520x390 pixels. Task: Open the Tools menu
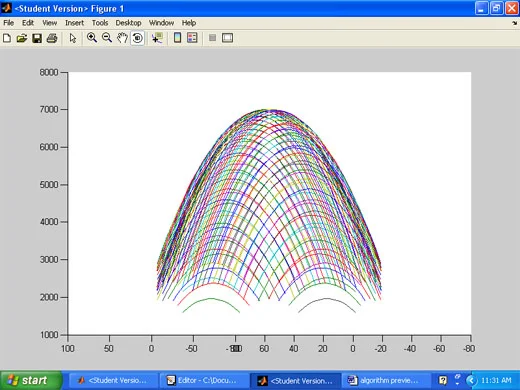pyautogui.click(x=100, y=23)
